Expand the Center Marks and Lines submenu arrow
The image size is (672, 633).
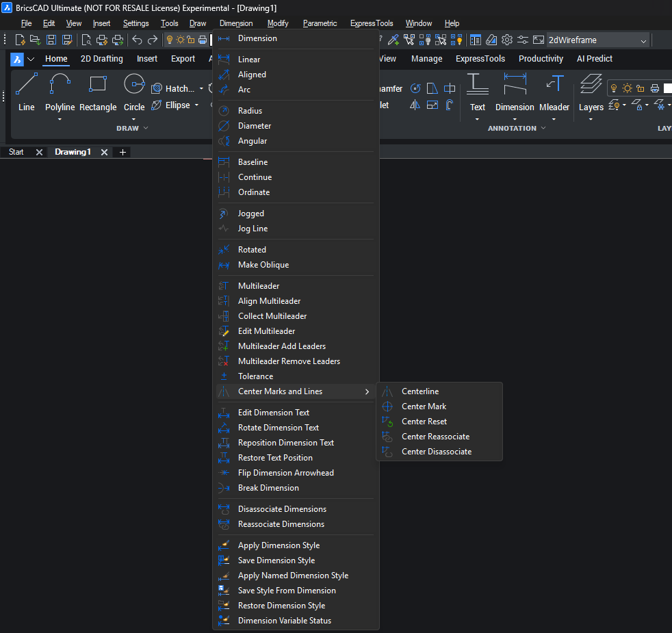click(x=367, y=391)
